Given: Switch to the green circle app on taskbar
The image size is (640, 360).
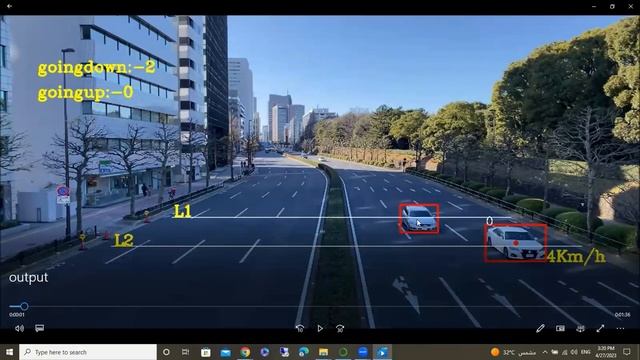Looking at the screenshot, I should click(343, 352).
